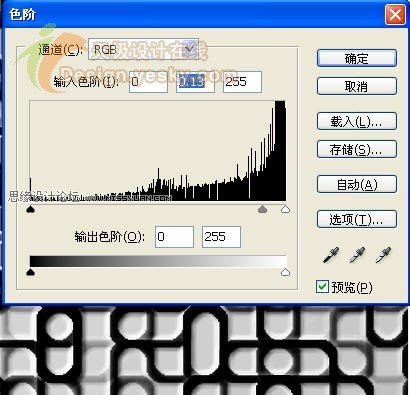Click the input gray midtone slider
This screenshot has height=395, width=410.
[263, 209]
